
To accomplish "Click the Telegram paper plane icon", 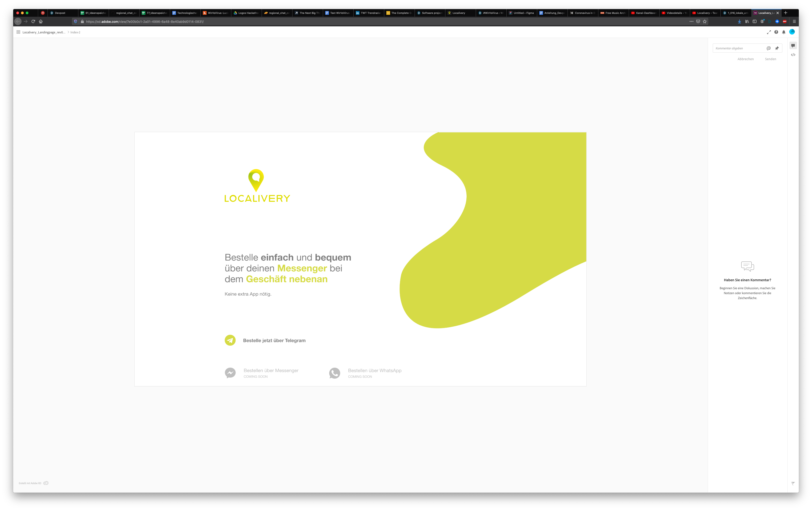I will 230,340.
